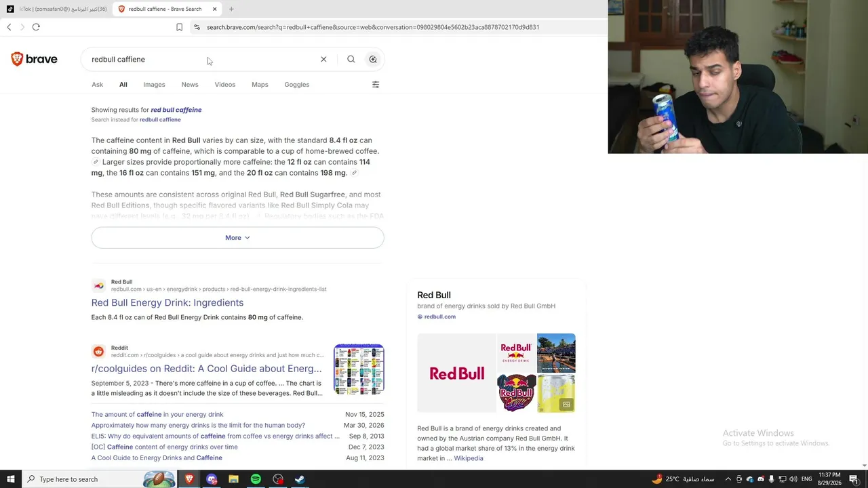This screenshot has width=868, height=488.
Task: Click the address bar URL
Action: pyautogui.click(x=373, y=27)
